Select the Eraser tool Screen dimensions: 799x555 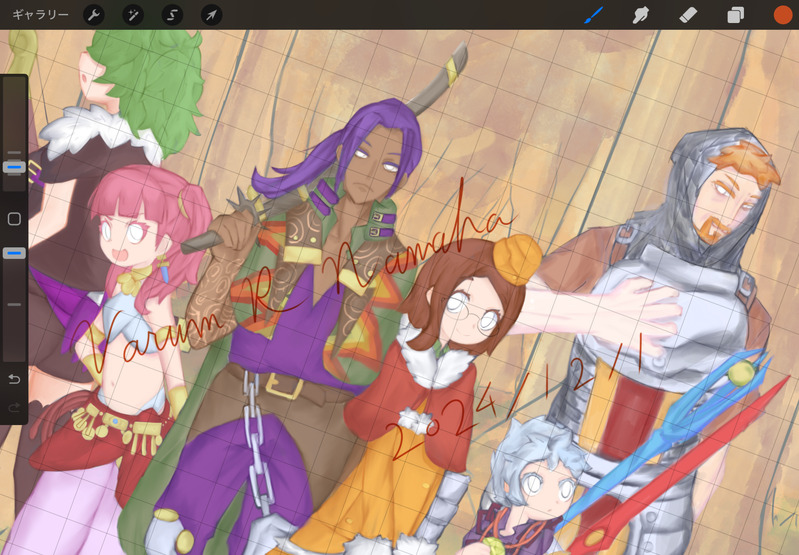(688, 15)
